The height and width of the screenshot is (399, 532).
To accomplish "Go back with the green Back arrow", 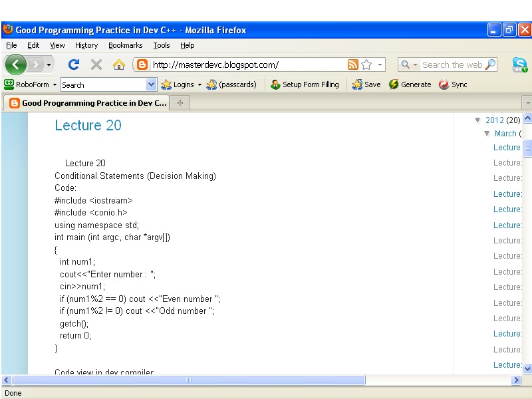I will pyautogui.click(x=15, y=64).
